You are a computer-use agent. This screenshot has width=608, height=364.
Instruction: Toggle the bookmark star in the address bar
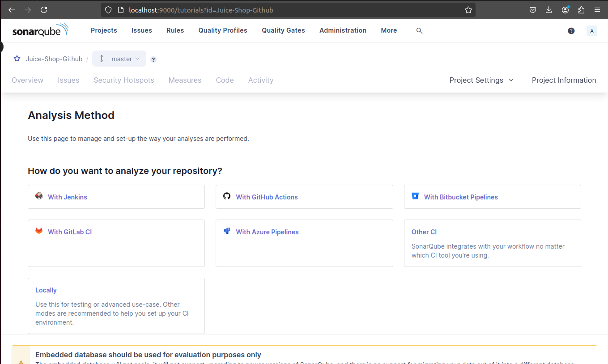click(x=468, y=9)
